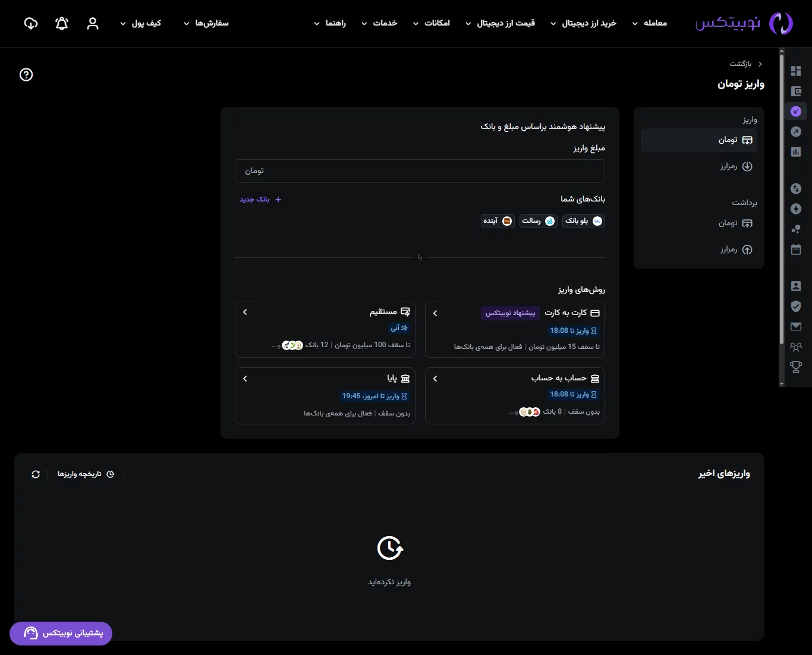Click the واریز تا امروز، 19:45 label
This screenshot has height=655, width=812.
tap(374, 396)
